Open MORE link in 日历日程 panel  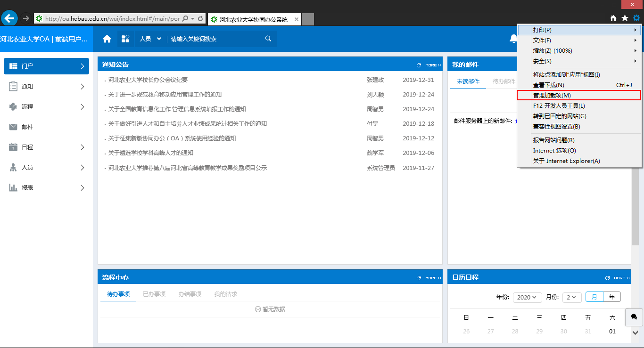621,278
